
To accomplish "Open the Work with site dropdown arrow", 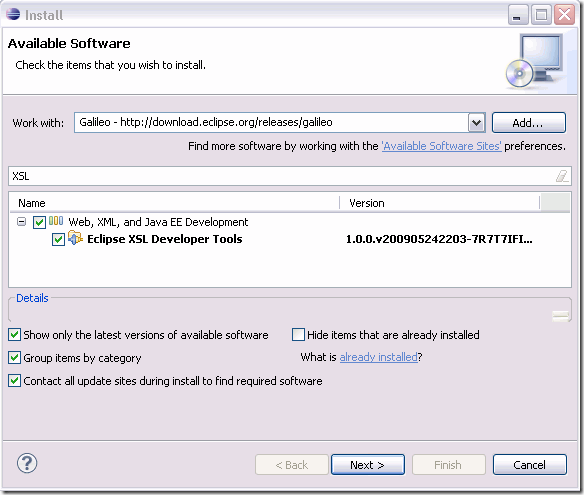I will coord(476,123).
